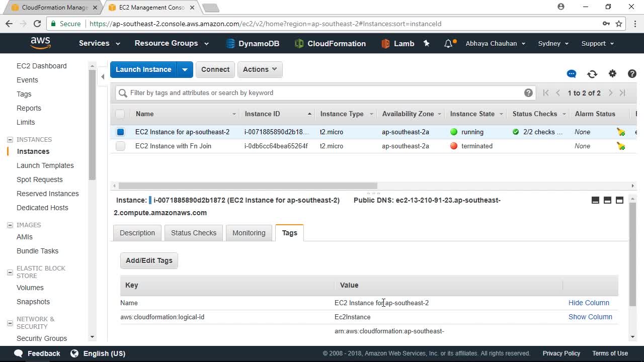Click alarm icon for running instance
Viewport: 644px width, 362px height.
(x=621, y=132)
